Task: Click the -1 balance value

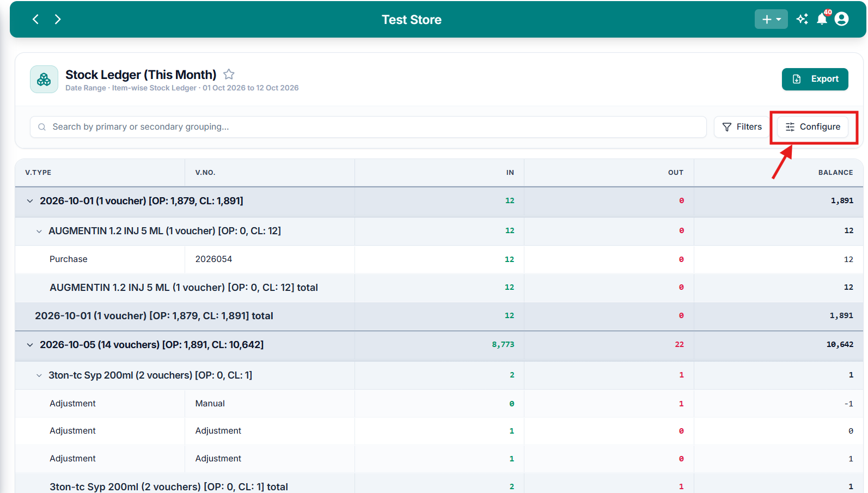Action: coord(848,404)
